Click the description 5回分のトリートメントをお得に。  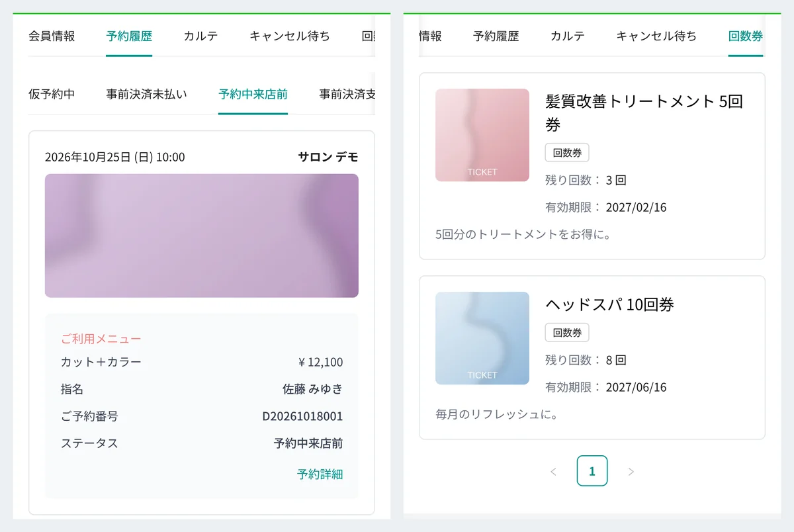click(523, 234)
